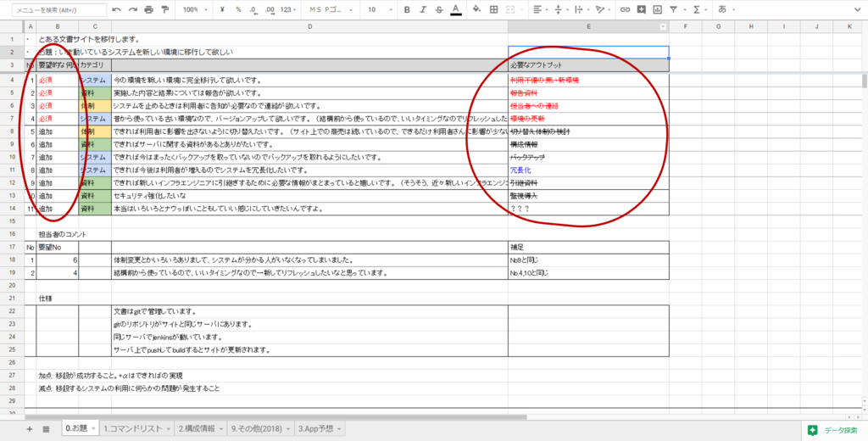Format as currency with yen icon
The height and width of the screenshot is (441, 868).
pos(221,9)
